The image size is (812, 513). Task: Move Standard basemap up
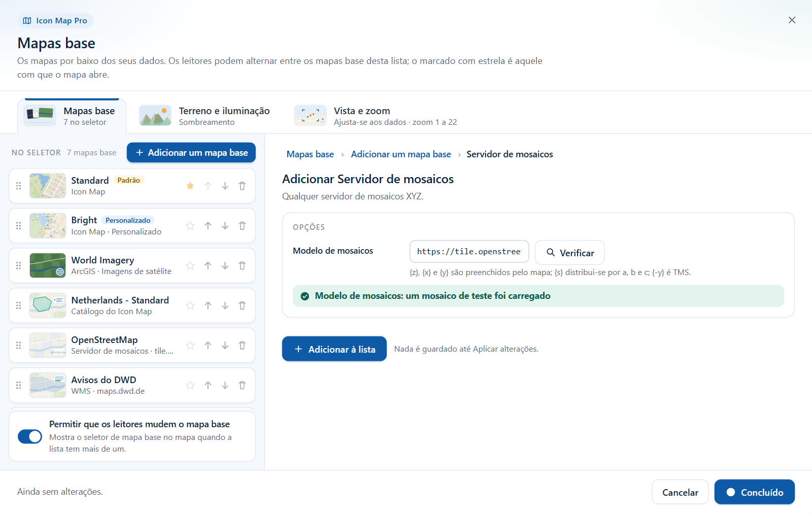pos(208,186)
